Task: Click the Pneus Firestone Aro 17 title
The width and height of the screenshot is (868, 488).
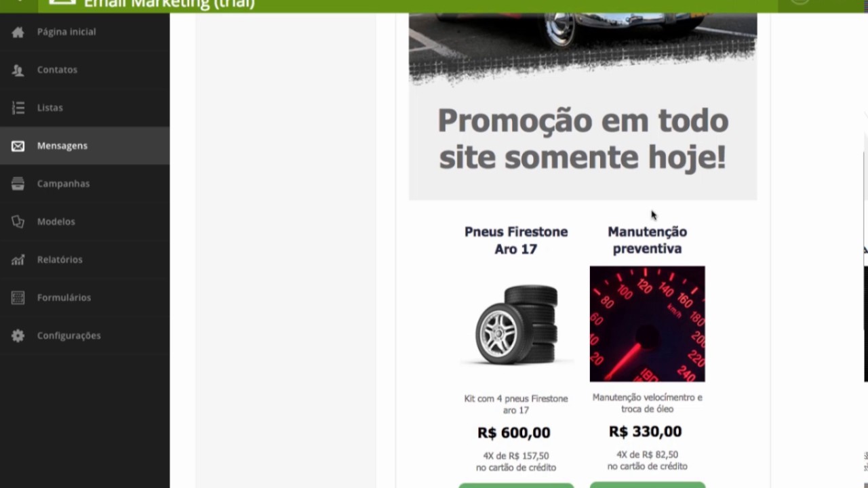Action: [516, 241]
